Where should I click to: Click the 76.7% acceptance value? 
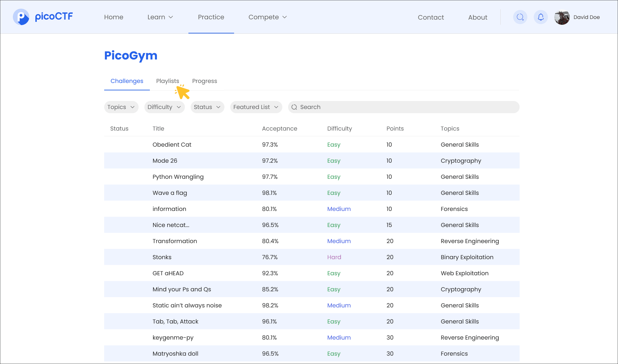click(269, 257)
